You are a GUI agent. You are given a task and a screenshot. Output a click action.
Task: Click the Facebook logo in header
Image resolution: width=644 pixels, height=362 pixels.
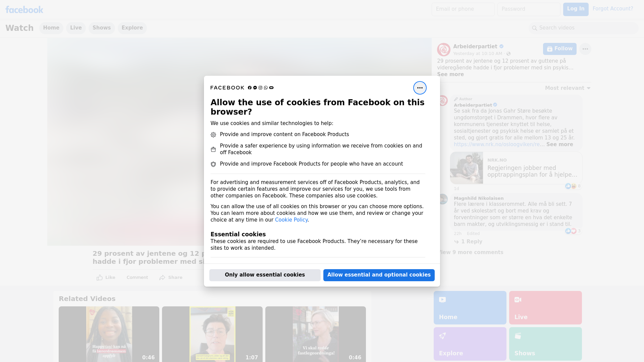(x=24, y=10)
